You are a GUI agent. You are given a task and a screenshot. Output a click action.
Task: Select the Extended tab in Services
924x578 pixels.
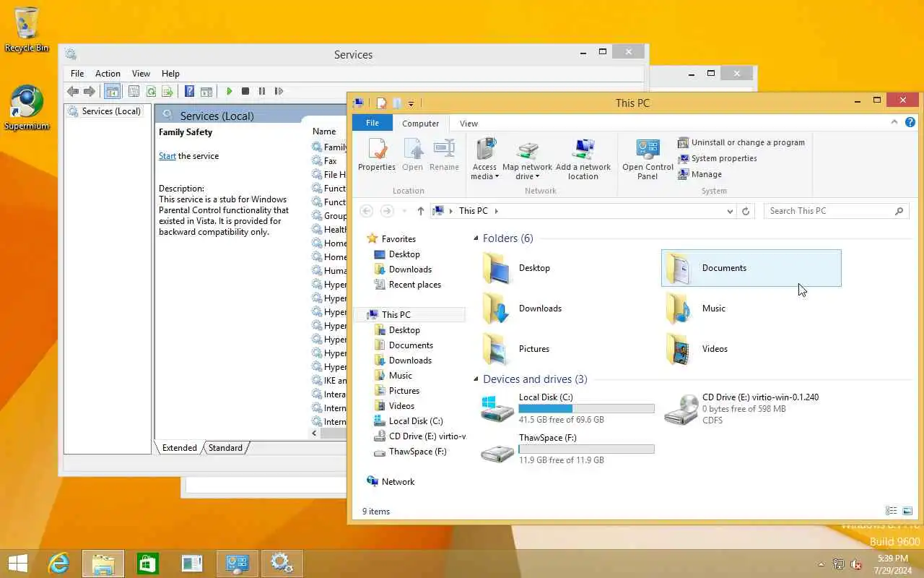point(180,448)
